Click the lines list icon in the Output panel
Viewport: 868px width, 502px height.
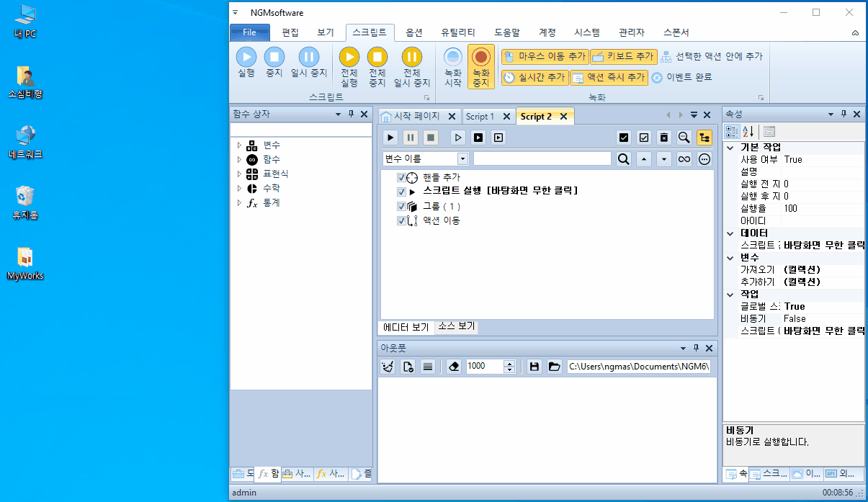(428, 366)
